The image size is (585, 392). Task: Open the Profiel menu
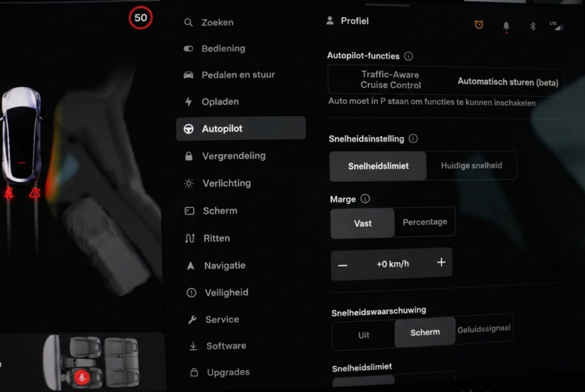point(347,21)
